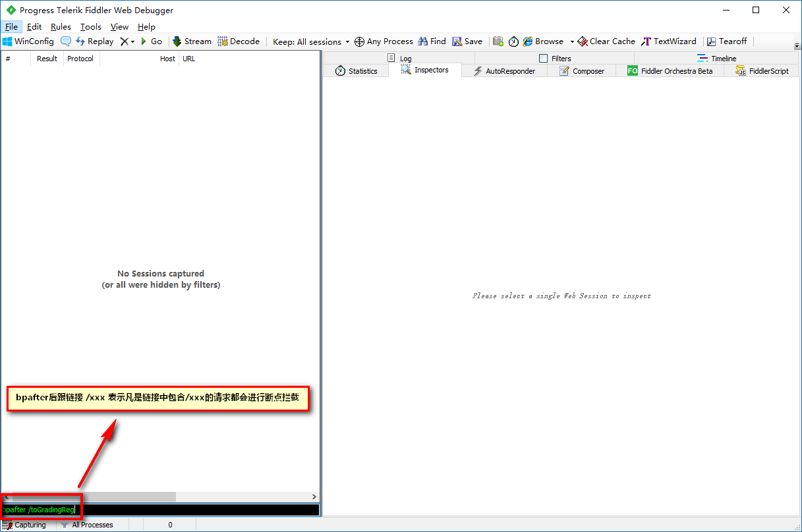Sort sessions by Host column
Screen dimensions: 802x532
pos(139,59)
